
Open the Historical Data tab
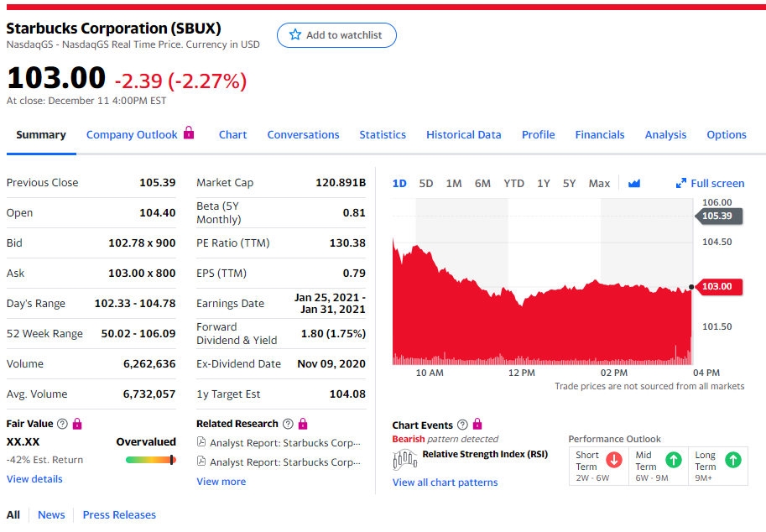(464, 135)
